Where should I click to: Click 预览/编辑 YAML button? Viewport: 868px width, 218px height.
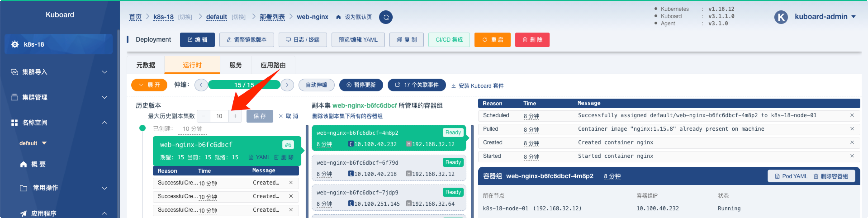tap(358, 40)
